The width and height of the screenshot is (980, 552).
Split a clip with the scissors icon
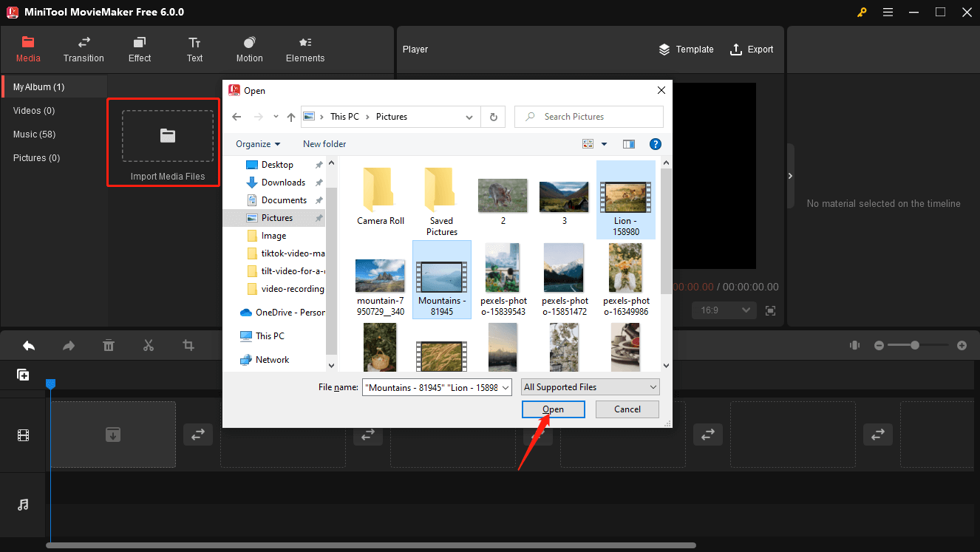tap(148, 344)
